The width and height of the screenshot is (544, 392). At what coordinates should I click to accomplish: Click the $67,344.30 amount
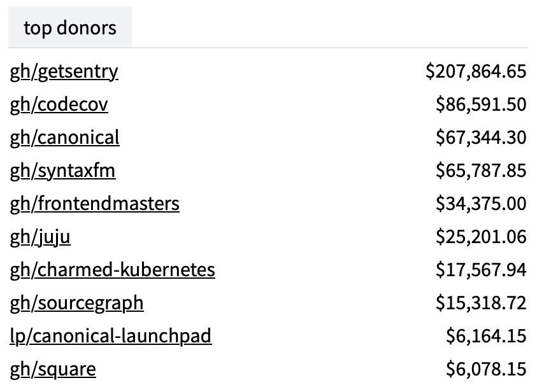(x=481, y=137)
